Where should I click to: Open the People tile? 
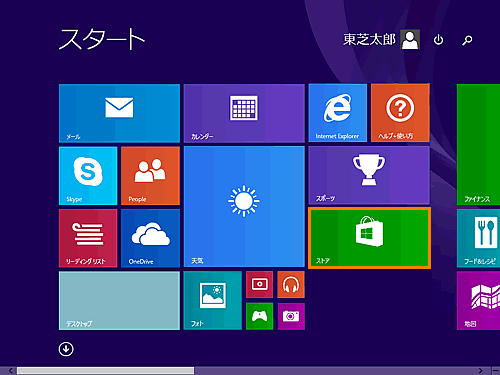[x=150, y=176]
